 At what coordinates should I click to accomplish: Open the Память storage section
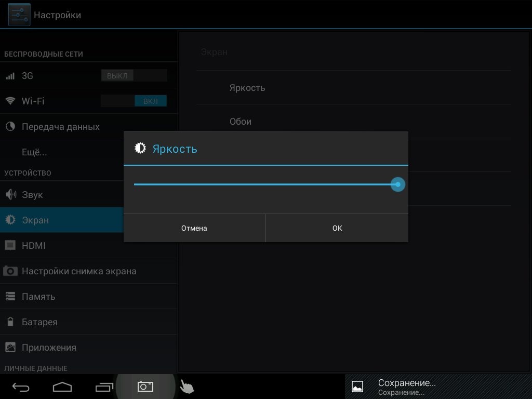pos(38,297)
